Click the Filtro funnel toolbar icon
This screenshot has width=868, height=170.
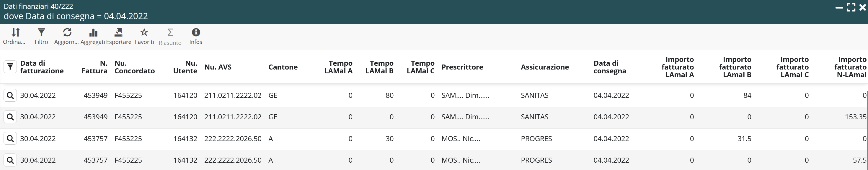click(x=41, y=33)
